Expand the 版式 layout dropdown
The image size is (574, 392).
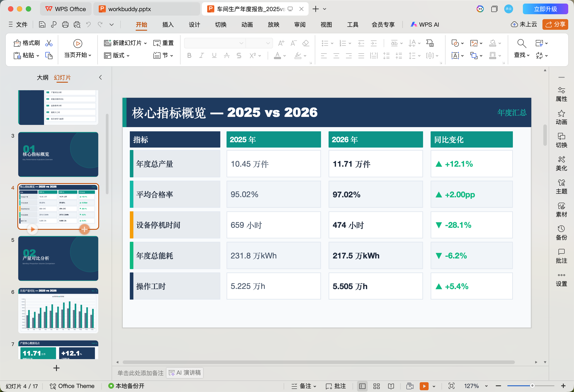coord(128,55)
